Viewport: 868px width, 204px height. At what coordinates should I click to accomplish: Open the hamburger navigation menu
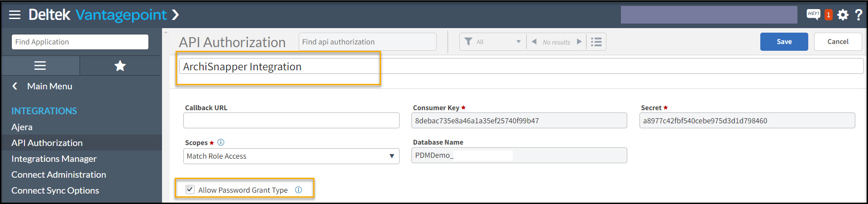(15, 15)
